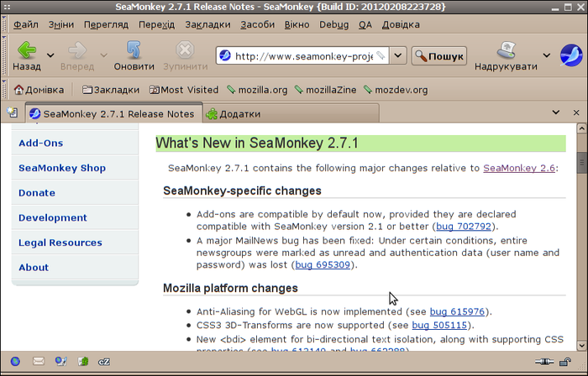This screenshot has height=376, width=588.
Task: Open the Закладки menu in the menu bar
Action: 207,24
